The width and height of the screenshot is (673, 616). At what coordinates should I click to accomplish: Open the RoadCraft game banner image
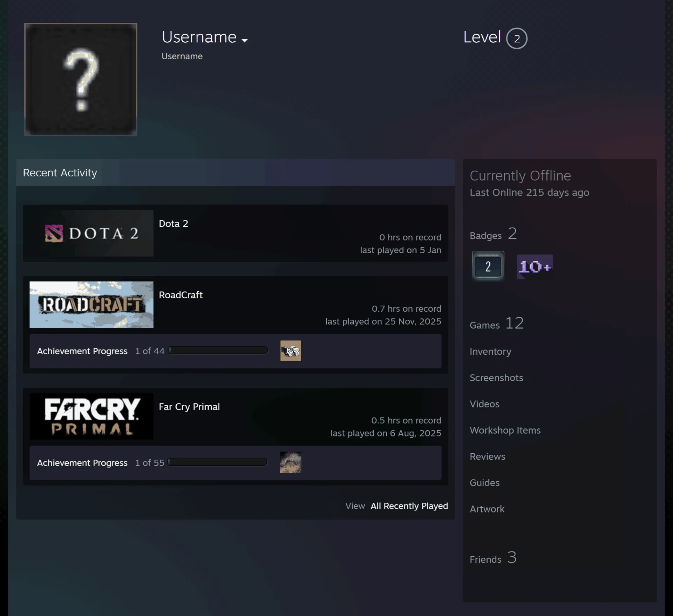coord(91,305)
